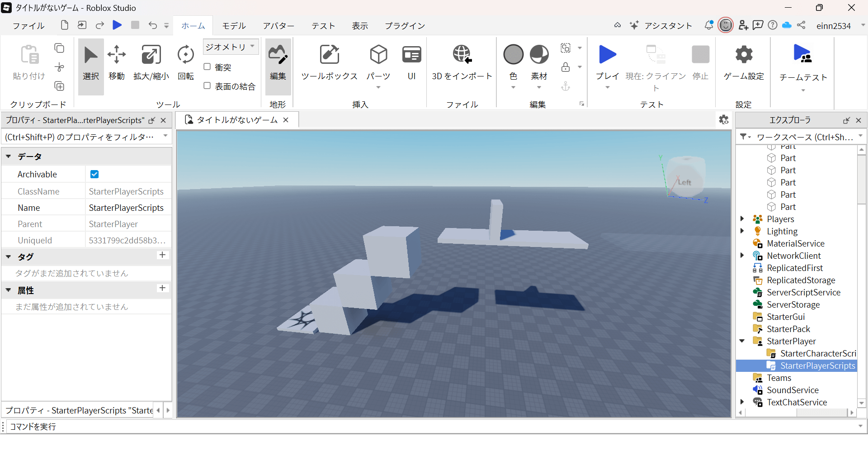
Task: Collapse the 属性 section
Action: click(9, 290)
